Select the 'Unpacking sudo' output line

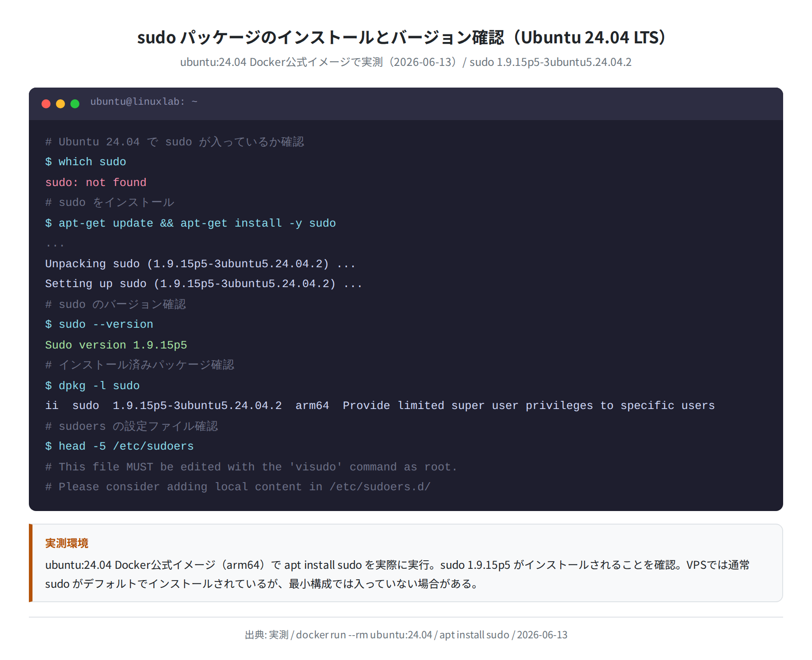tap(200, 264)
